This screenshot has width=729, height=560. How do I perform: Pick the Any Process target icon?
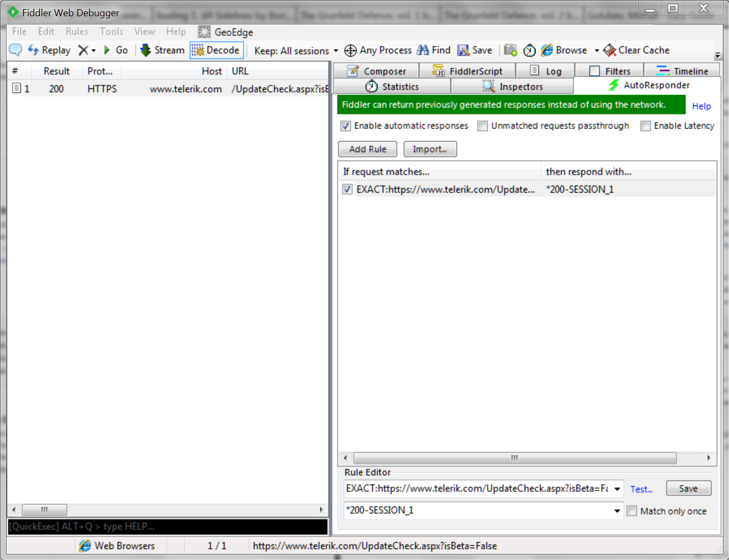[x=350, y=50]
